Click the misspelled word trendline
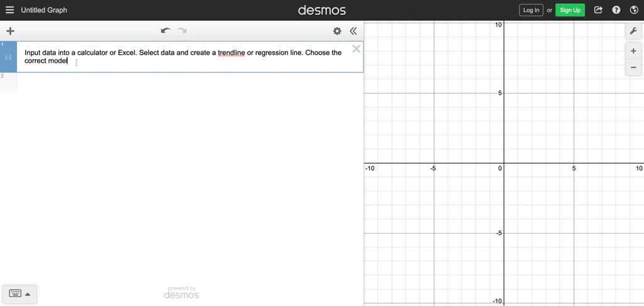This screenshot has height=306, width=644. click(x=231, y=53)
